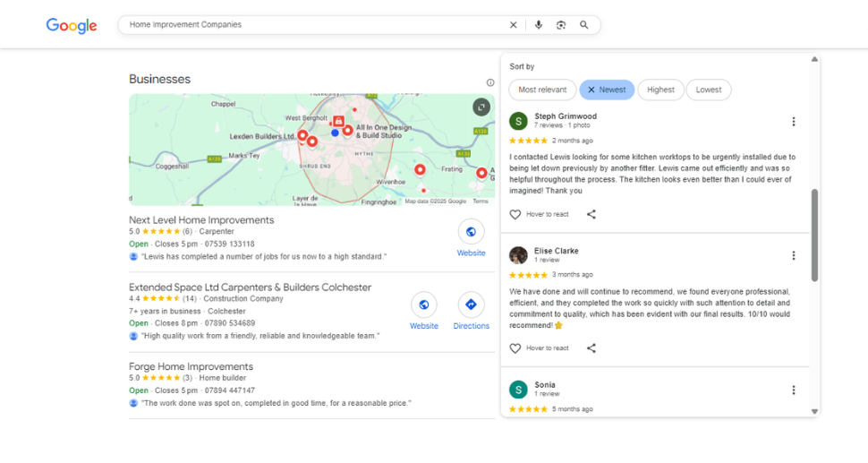Open more options for Sonia's review
Screen dimensions: 868x463
(793, 390)
